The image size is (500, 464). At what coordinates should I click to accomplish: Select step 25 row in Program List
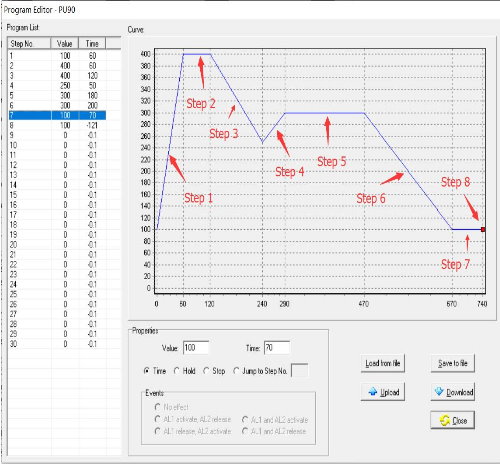57,294
